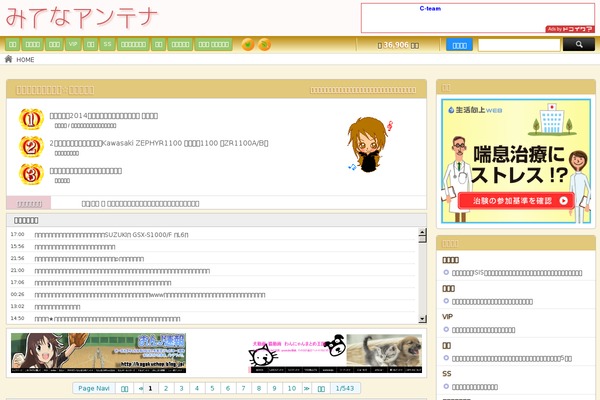Click the news list scrollbar thumb
The width and height of the screenshot is (600, 400).
[422, 239]
